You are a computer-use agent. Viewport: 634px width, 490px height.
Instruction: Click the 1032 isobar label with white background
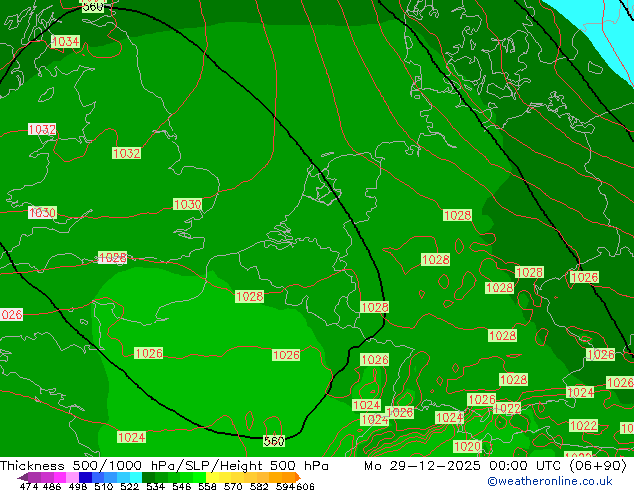tap(42, 129)
